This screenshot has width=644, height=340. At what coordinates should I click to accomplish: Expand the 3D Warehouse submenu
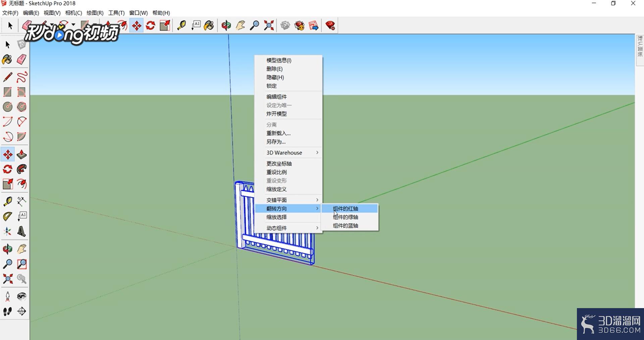(288, 153)
